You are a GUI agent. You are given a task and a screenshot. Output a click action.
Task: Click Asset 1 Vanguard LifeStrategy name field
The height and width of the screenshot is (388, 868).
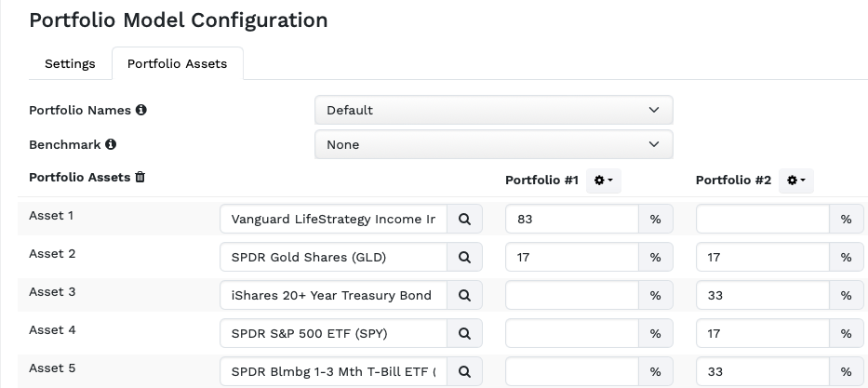[333, 220]
